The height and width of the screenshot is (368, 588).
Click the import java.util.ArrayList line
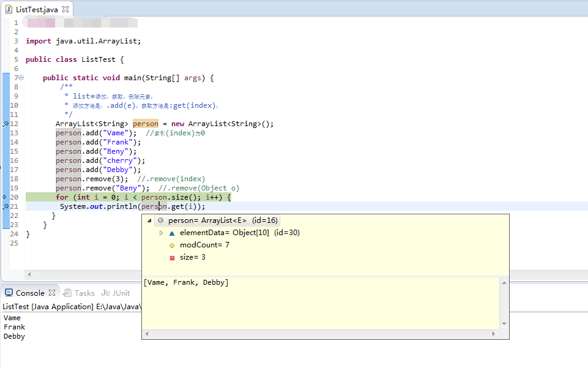point(83,41)
